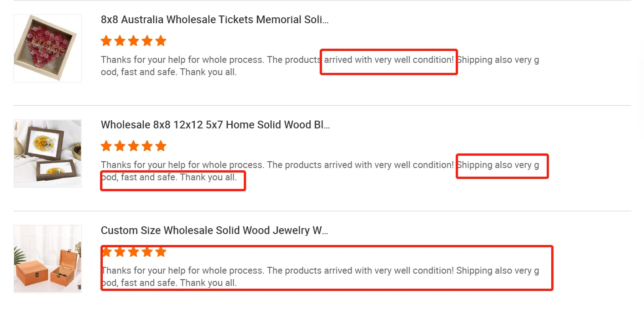Open the brown wood picture frames thumbnail
Screen dimensions: 644x316
click(48, 153)
